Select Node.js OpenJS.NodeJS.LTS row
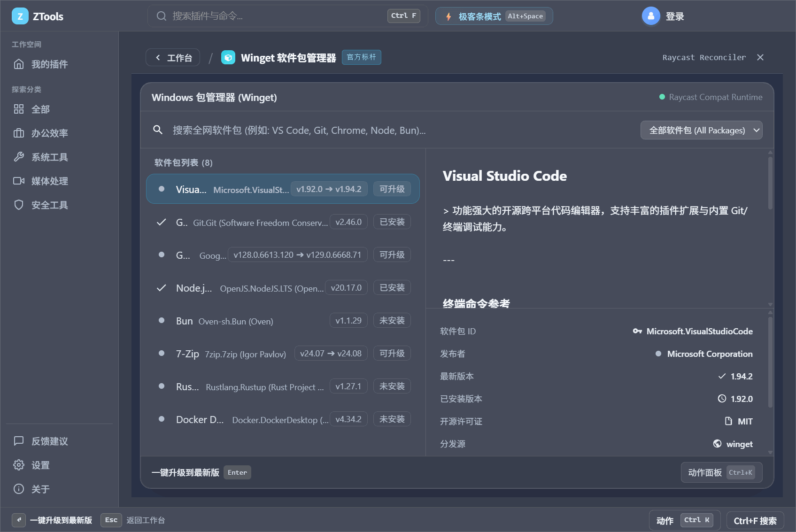 pos(283,288)
